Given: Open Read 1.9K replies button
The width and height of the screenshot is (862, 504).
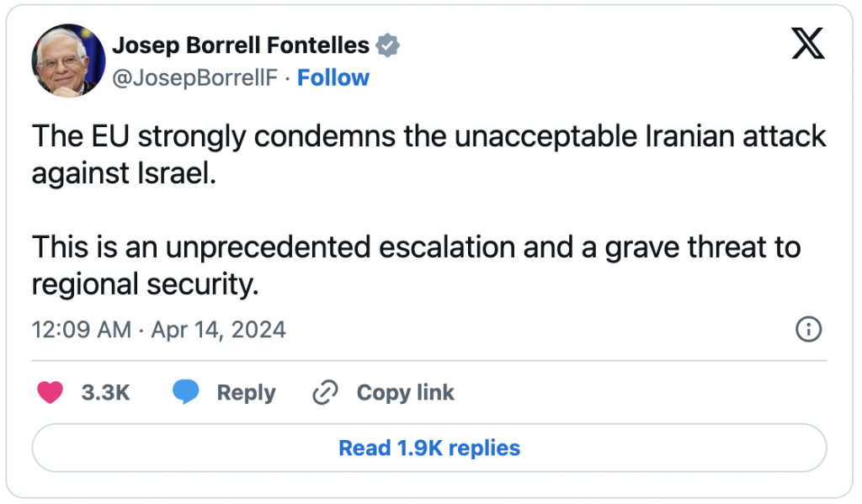Looking at the screenshot, I should click(429, 448).
